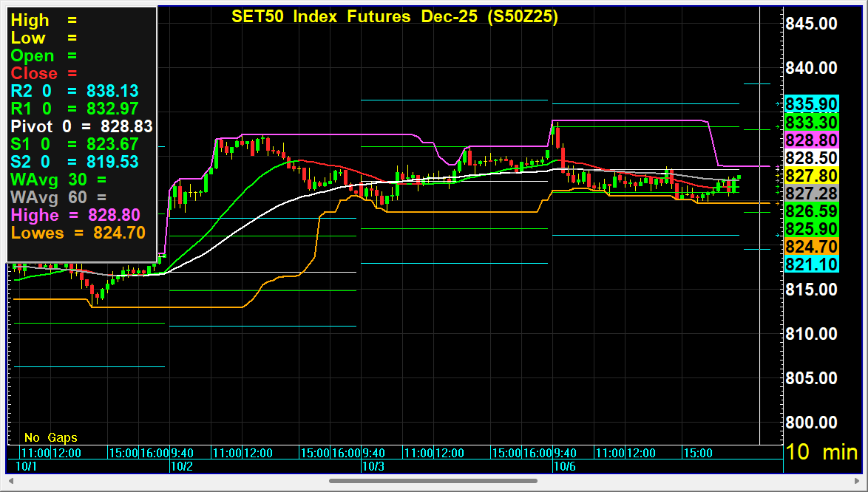Click the 10 min interval label
The image size is (868, 492).
(822, 452)
